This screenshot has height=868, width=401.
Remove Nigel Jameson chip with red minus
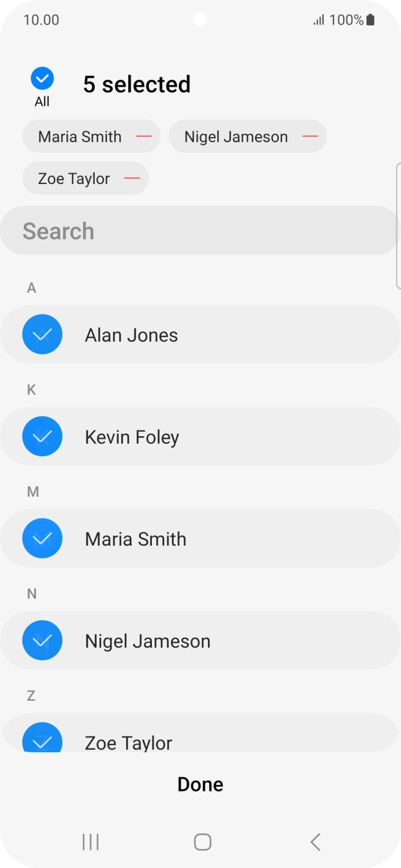(310, 136)
